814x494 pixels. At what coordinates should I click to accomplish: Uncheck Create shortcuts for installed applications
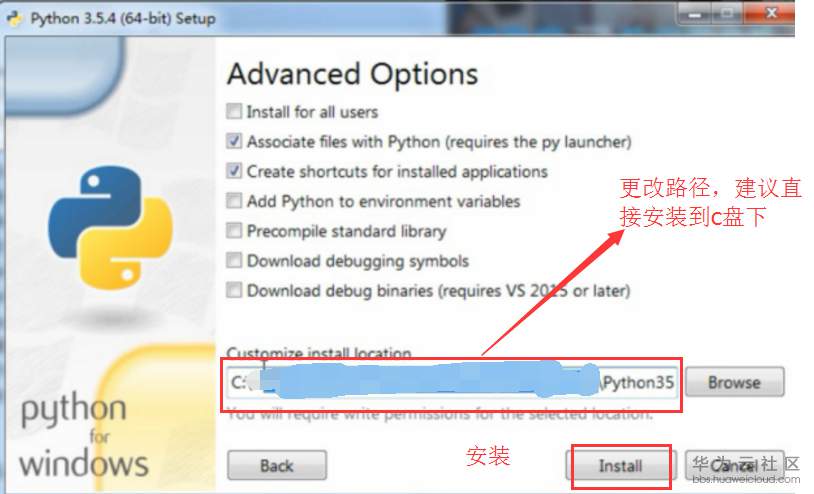click(234, 171)
